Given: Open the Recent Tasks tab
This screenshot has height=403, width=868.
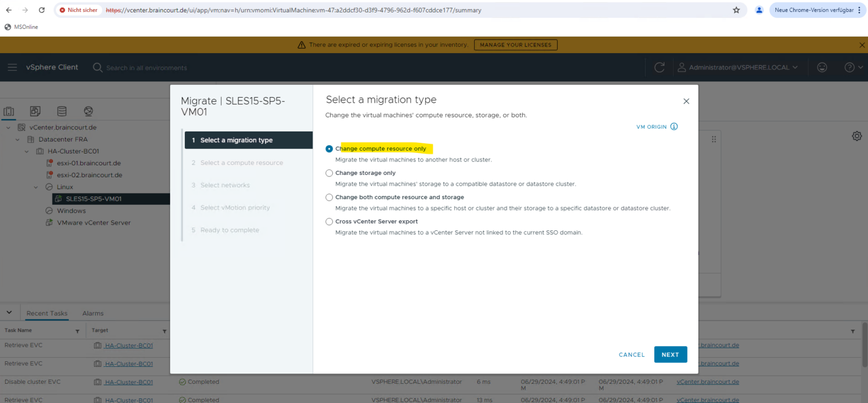Looking at the screenshot, I should pyautogui.click(x=46, y=313).
